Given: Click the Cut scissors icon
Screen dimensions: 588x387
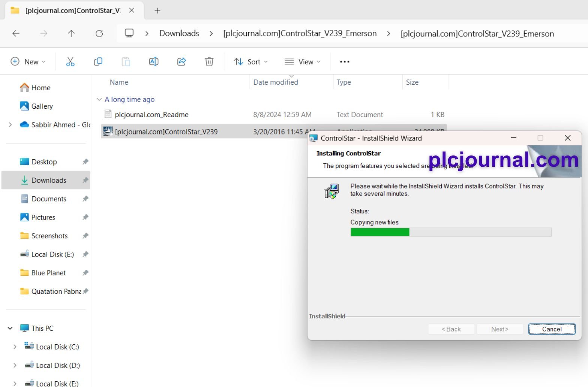Looking at the screenshot, I should pyautogui.click(x=70, y=62).
